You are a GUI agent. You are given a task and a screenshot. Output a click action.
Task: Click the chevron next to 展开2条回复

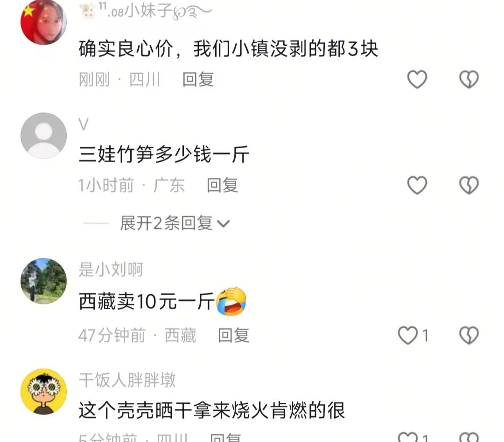pos(224,224)
